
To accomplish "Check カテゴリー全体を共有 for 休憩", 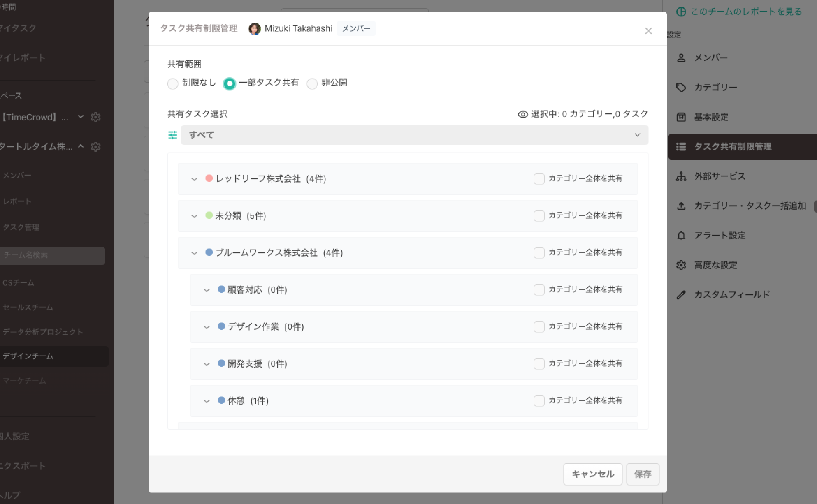I will click(539, 401).
